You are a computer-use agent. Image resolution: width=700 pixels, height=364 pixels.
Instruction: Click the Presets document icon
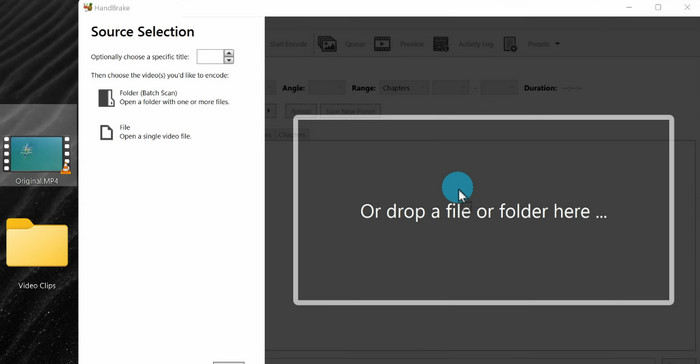click(x=510, y=44)
